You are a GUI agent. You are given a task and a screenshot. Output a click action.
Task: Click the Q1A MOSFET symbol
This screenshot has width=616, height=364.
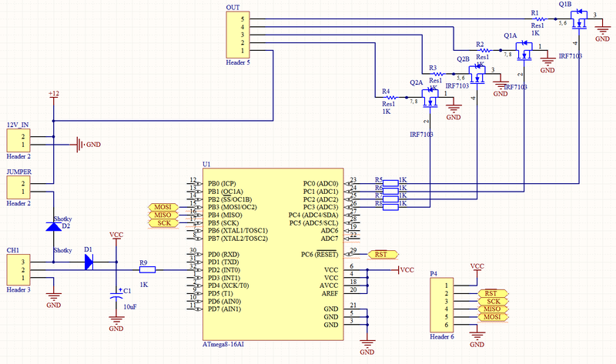pos(524,51)
